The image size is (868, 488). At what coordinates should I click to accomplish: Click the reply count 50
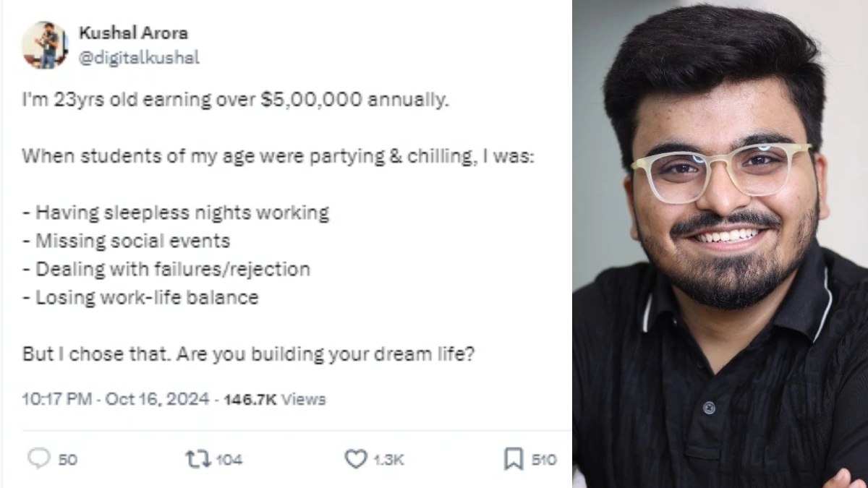coord(67,460)
